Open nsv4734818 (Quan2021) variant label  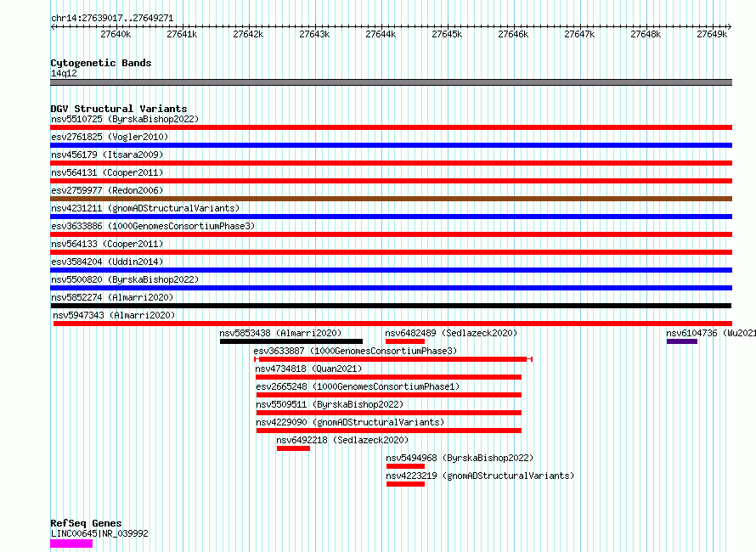tap(308, 369)
